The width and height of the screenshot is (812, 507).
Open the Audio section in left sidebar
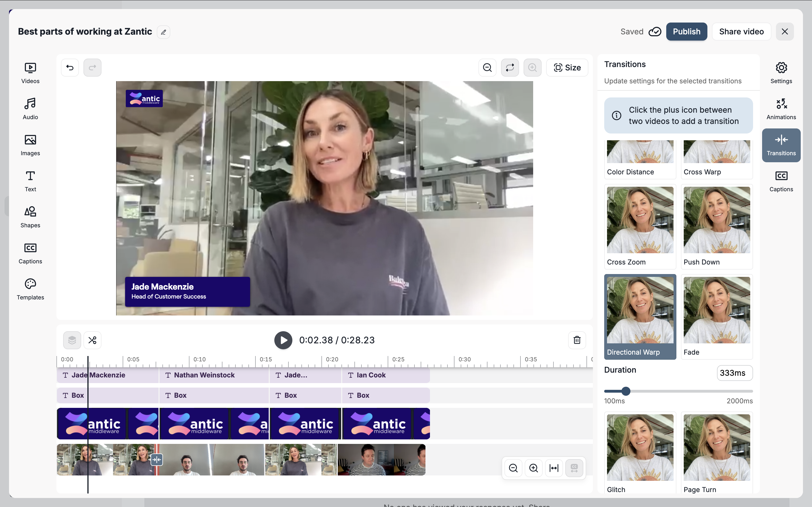[x=30, y=109]
